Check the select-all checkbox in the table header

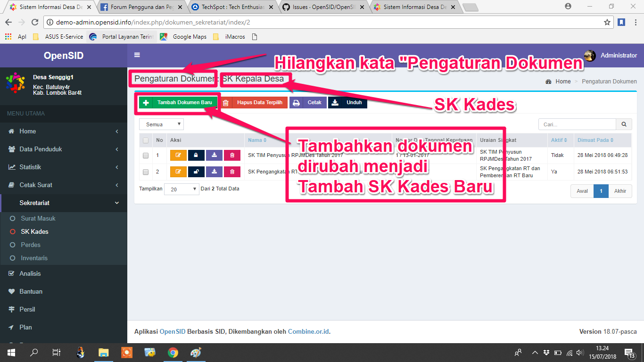point(145,140)
